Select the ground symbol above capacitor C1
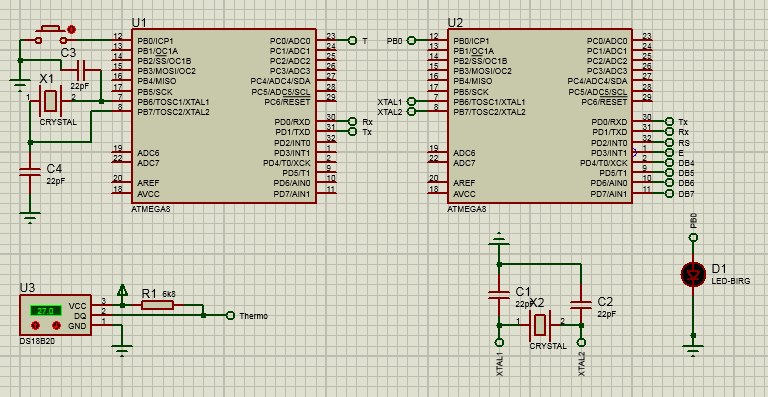This screenshot has height=397, width=768. click(x=499, y=239)
